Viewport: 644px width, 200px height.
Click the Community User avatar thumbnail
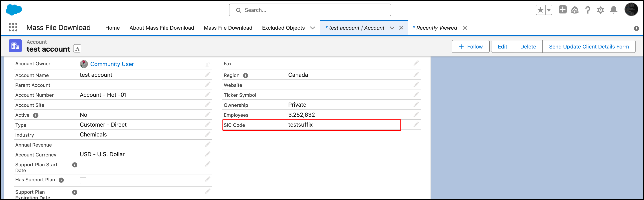(84, 64)
